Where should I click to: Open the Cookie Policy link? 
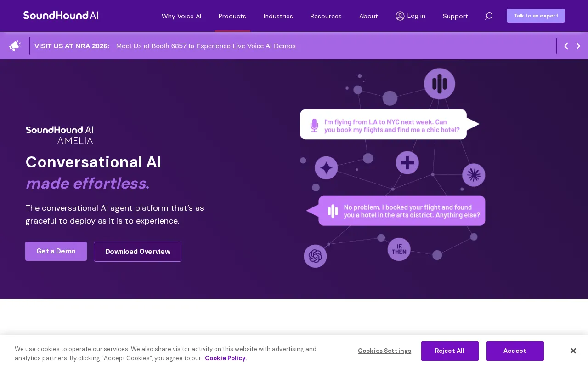226,358
